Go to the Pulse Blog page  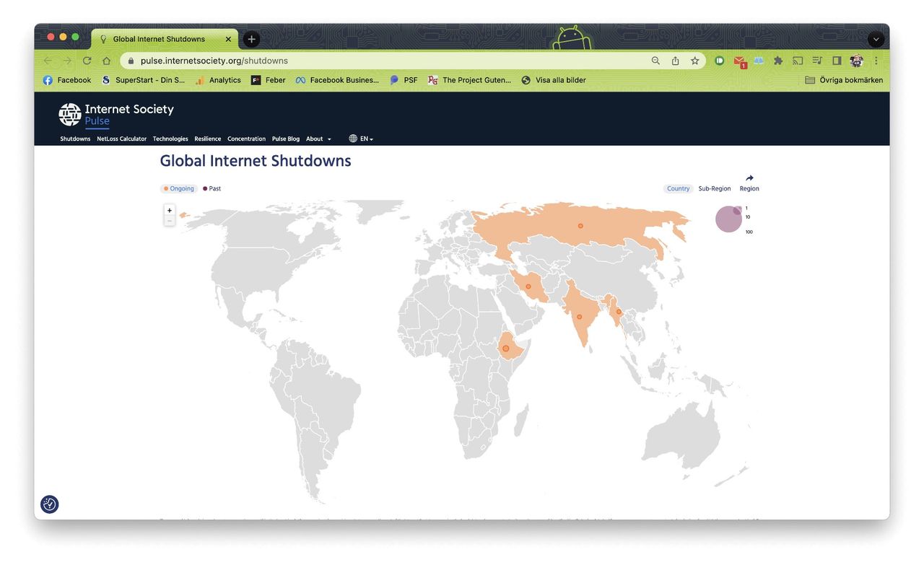(x=285, y=139)
